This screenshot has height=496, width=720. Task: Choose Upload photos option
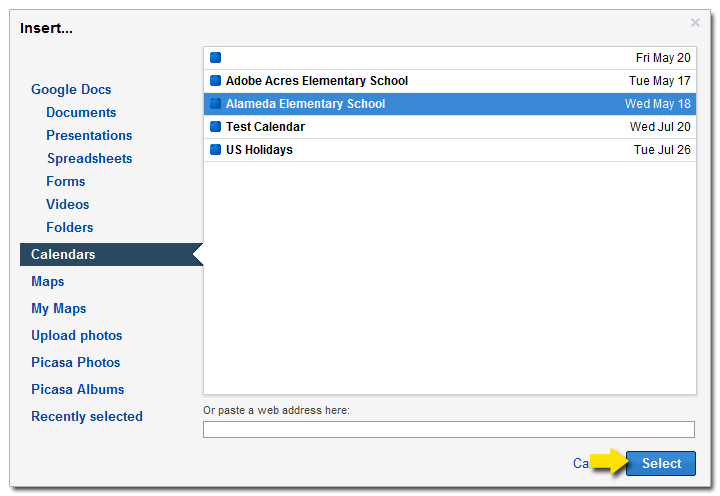tap(77, 336)
